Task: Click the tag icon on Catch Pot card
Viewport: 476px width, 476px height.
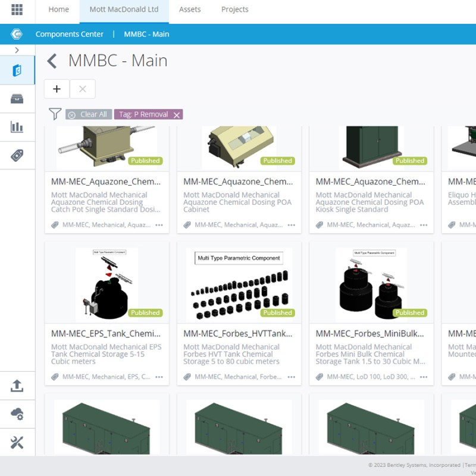Action: click(55, 225)
